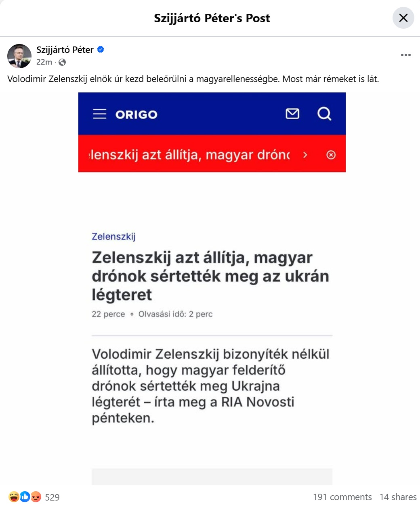
Task: Click the 22m post timestamp
Action: [44, 62]
